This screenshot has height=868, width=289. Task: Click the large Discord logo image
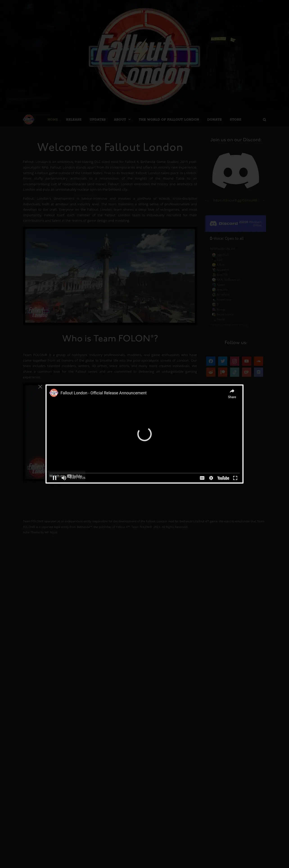pos(235,171)
